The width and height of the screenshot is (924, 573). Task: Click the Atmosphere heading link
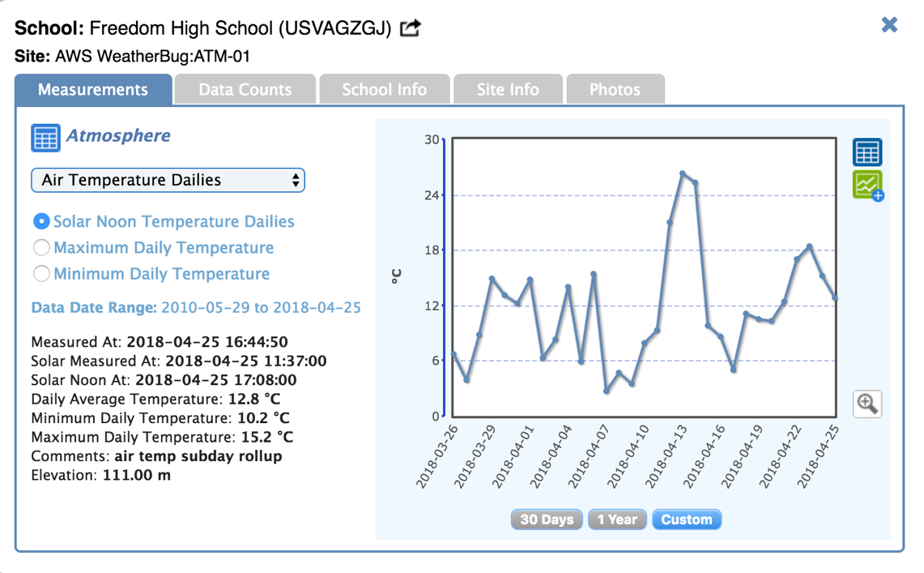pos(118,135)
